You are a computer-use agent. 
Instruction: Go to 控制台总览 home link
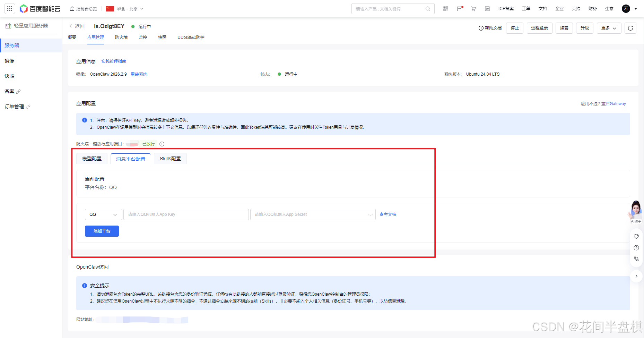(84, 9)
